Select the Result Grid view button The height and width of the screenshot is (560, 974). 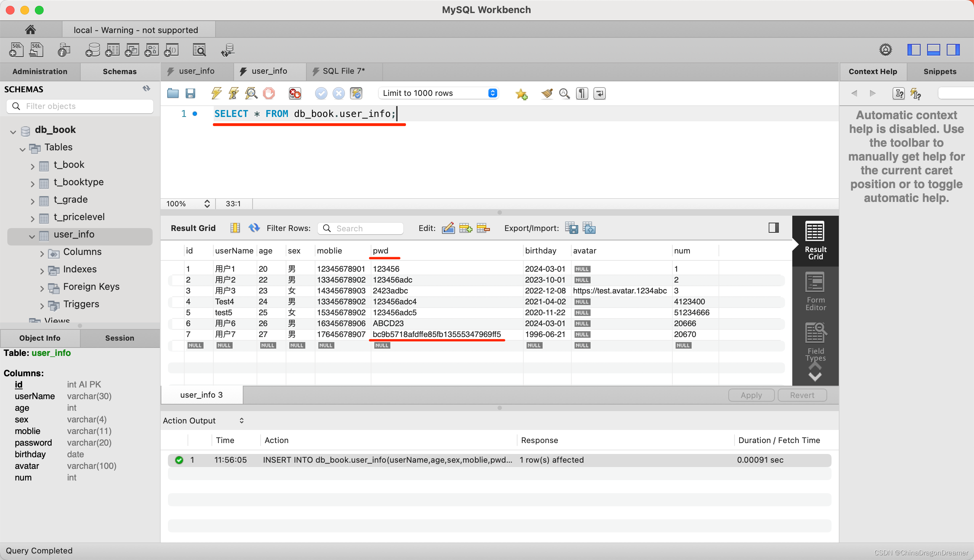[x=815, y=241]
